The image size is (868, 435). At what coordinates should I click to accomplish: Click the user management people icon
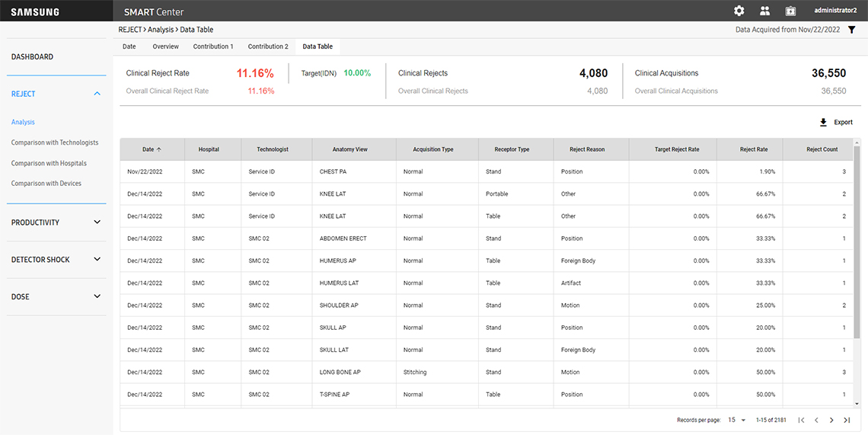coord(764,11)
